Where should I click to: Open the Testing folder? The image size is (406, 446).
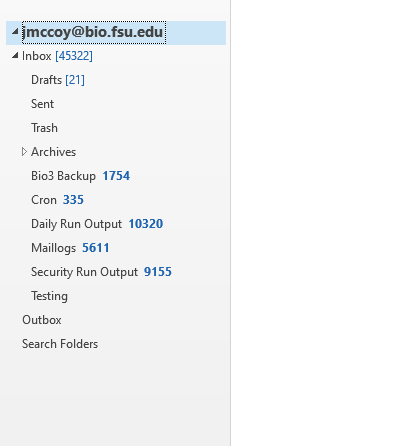[x=49, y=296]
